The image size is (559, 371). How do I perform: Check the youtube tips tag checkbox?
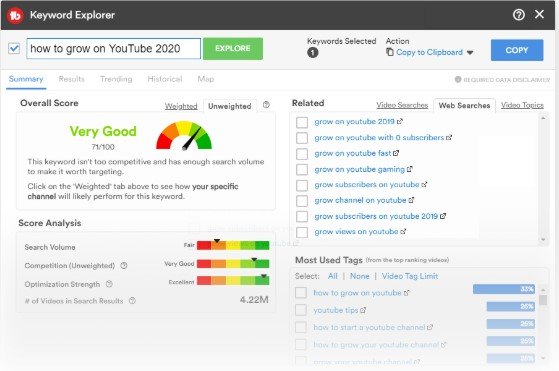point(301,310)
